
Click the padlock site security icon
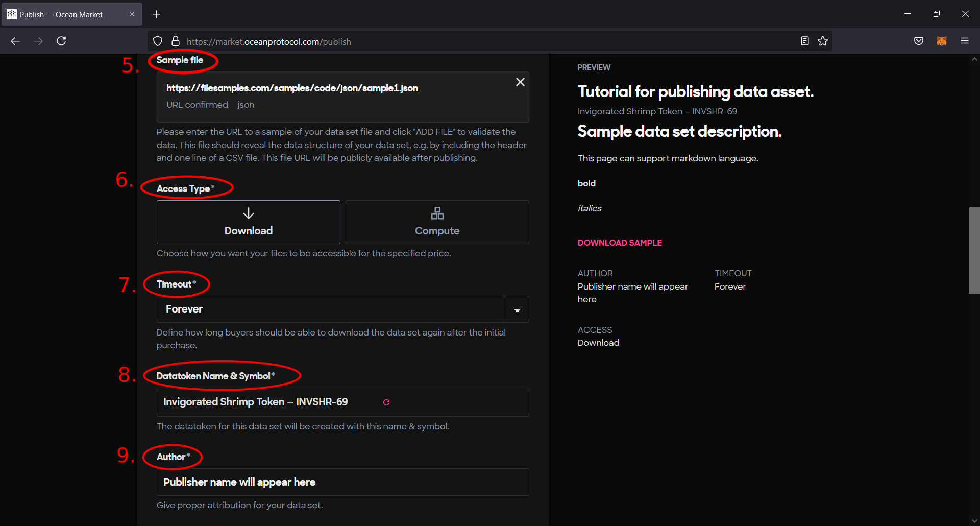click(176, 41)
